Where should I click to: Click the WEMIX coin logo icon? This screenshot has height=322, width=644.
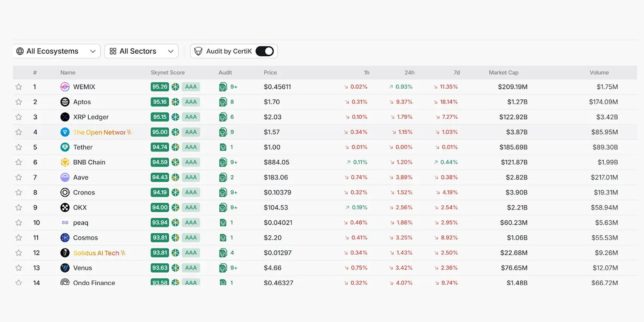[65, 87]
